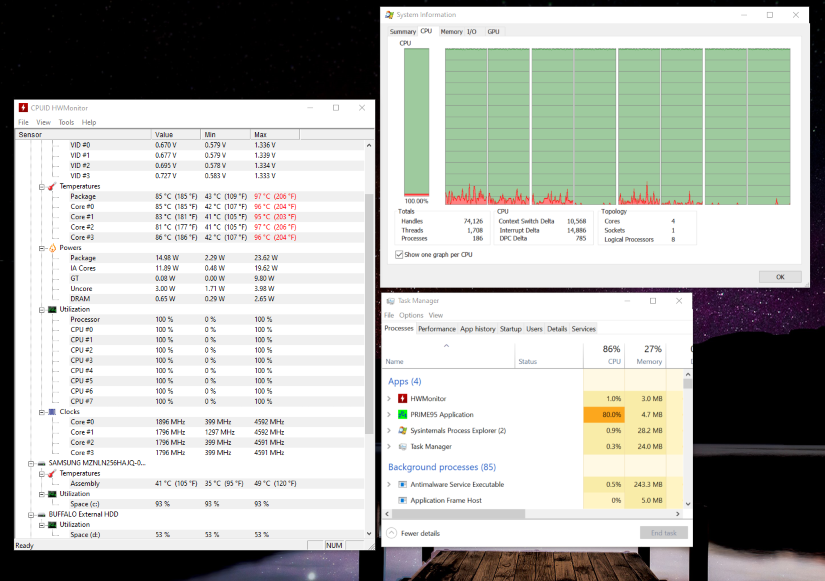Click the Antimalware Service Executable icon
This screenshot has width=825, height=581.
(x=402, y=484)
